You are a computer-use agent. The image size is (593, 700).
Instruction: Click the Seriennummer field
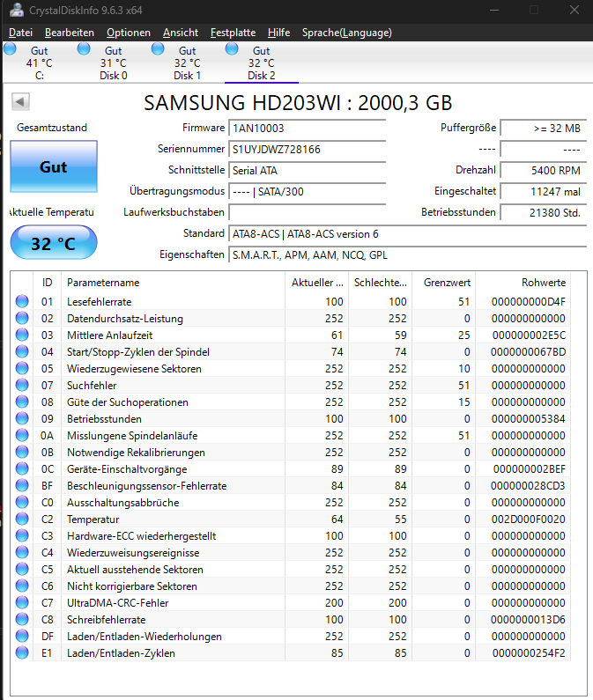pos(307,149)
